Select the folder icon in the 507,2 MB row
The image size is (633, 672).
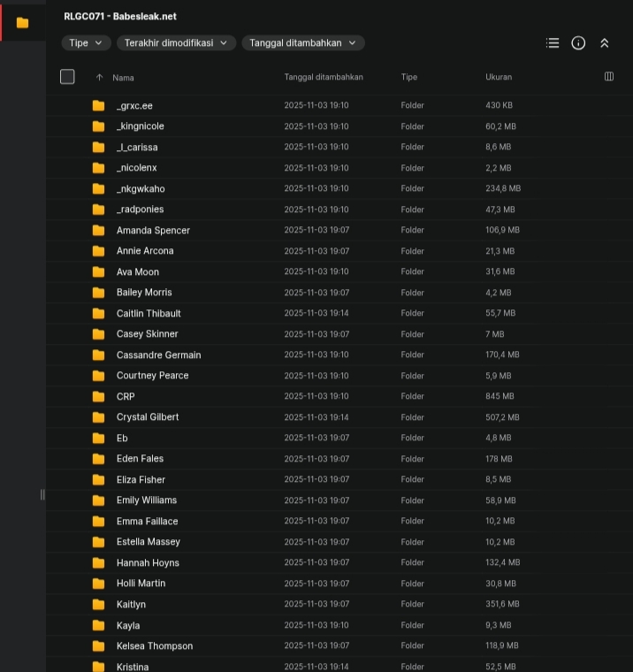(98, 417)
